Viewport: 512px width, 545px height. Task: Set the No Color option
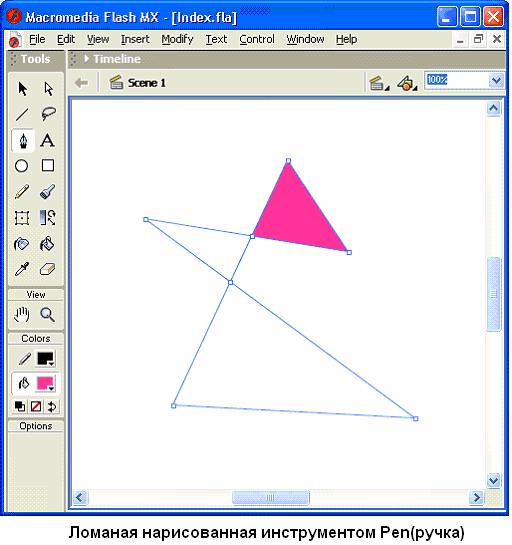point(36,406)
